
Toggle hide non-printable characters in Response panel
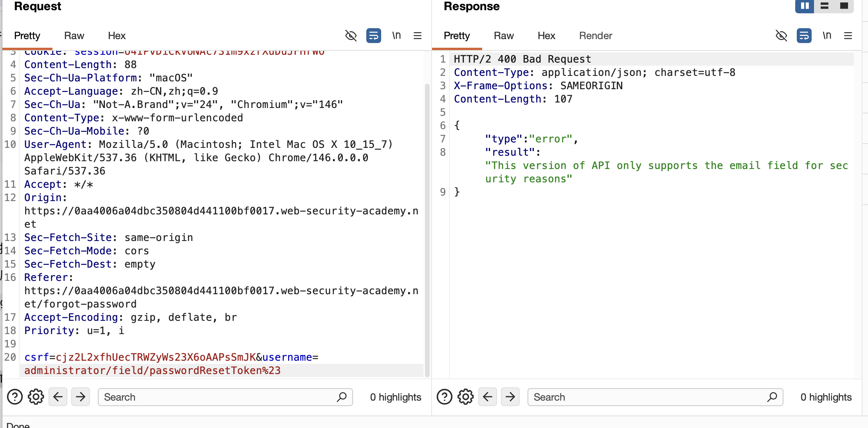(781, 36)
